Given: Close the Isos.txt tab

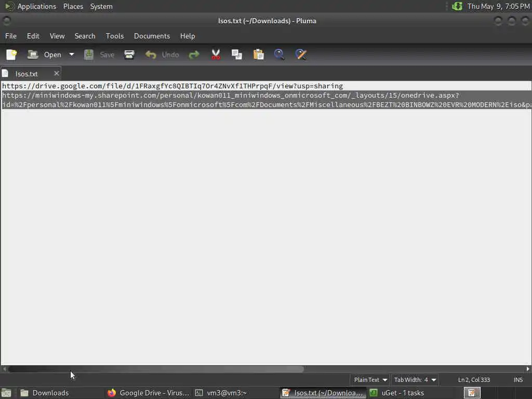Looking at the screenshot, I should tap(56, 73).
